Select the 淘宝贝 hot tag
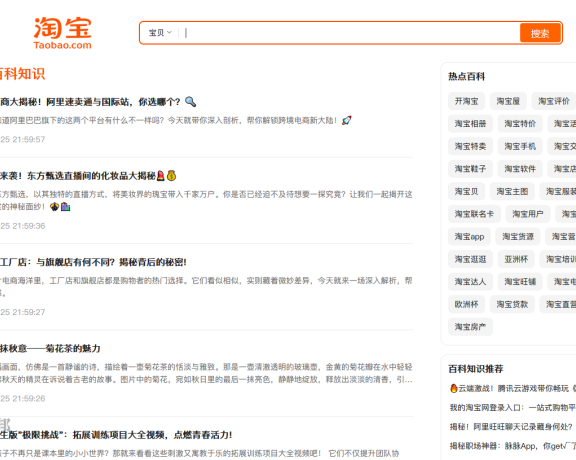Viewport: 576px width, 460px height. (466, 191)
